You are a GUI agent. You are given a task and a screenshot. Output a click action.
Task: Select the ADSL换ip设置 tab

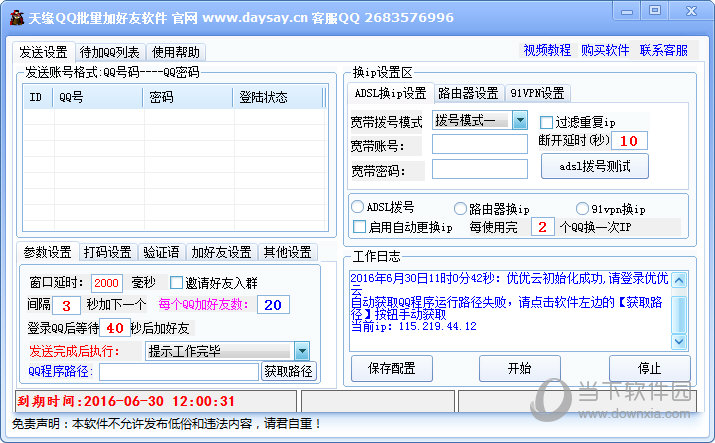click(x=390, y=93)
